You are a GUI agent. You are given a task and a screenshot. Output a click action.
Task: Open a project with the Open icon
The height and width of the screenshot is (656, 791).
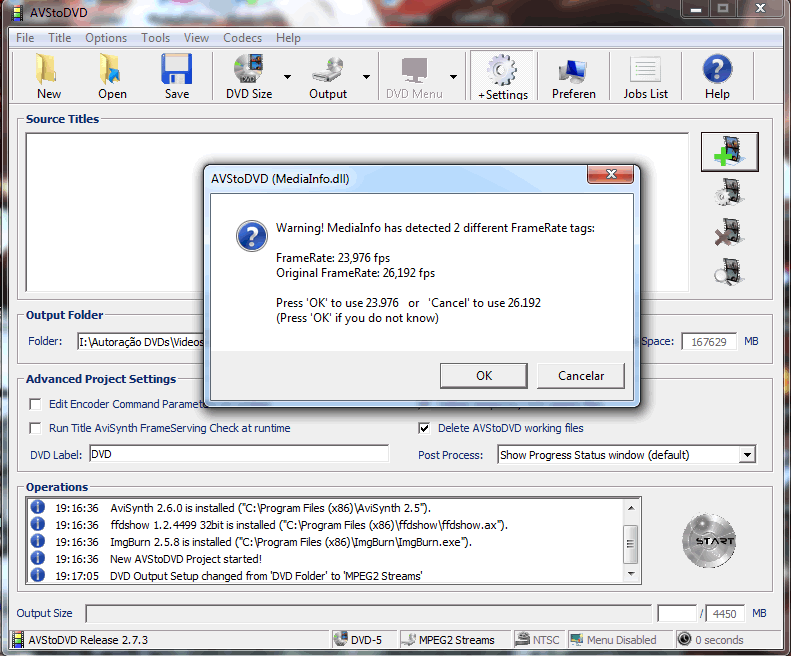tap(110, 69)
